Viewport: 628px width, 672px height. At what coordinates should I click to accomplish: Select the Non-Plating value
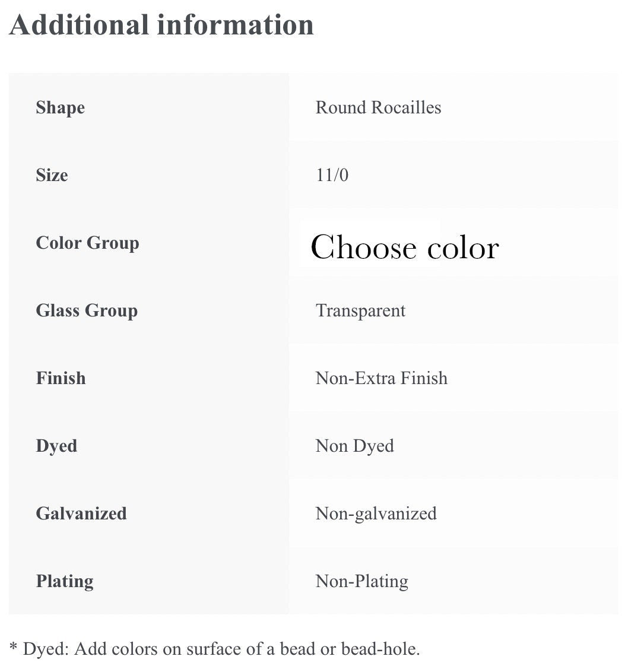click(x=361, y=581)
